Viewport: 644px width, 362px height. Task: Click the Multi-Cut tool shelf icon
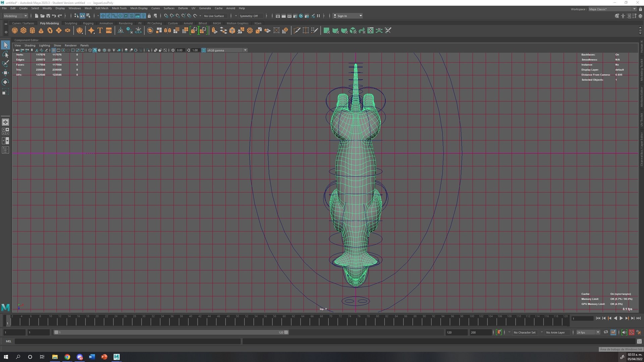tap(297, 31)
